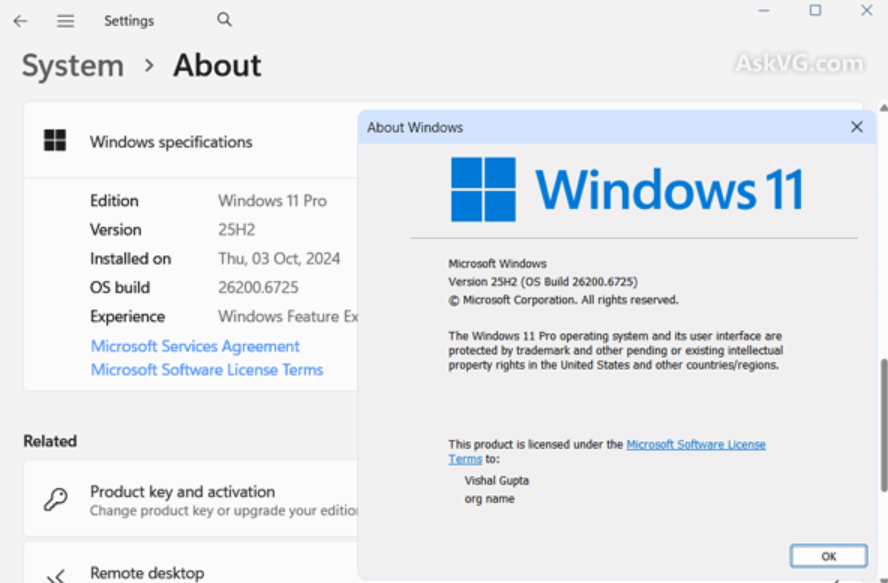888x583 pixels.
Task: Click the License Terms hyperlink inside the dialog
Action: [696, 444]
